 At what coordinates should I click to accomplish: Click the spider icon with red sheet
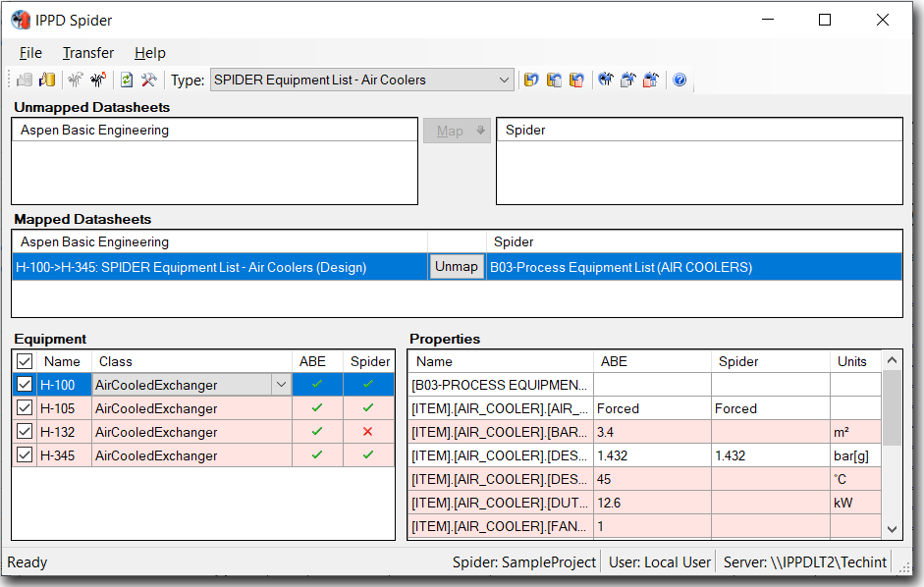650,80
